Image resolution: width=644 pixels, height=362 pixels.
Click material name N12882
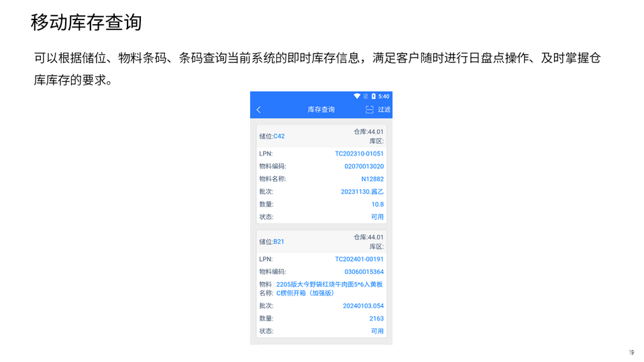pos(372,179)
